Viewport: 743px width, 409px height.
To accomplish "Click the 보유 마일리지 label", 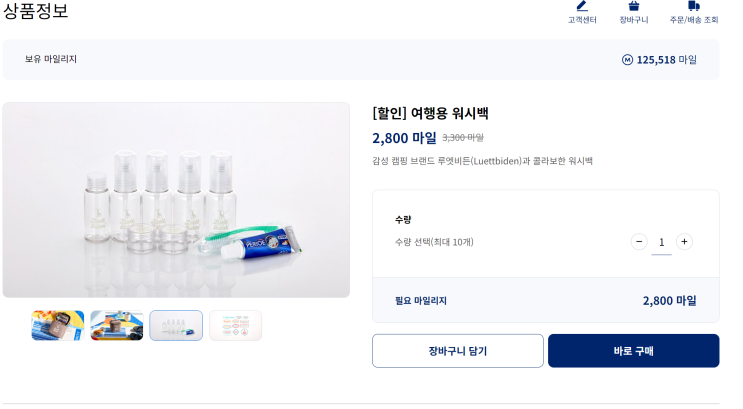I will [51, 60].
